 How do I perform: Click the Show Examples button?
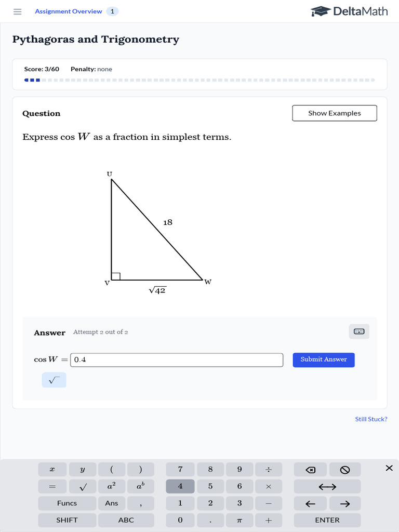pos(334,113)
